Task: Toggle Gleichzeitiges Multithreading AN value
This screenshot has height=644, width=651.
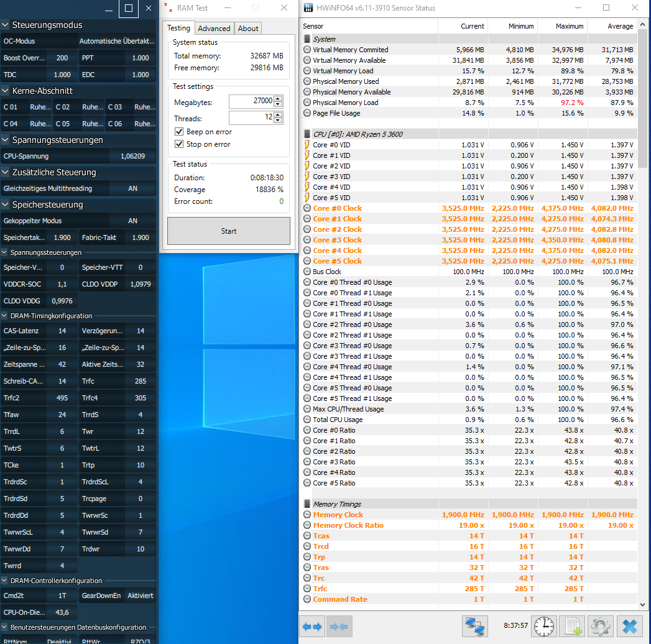Action: click(132, 188)
